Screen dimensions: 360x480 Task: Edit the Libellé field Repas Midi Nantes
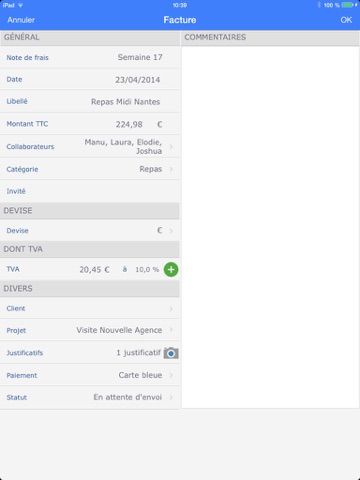(126, 102)
